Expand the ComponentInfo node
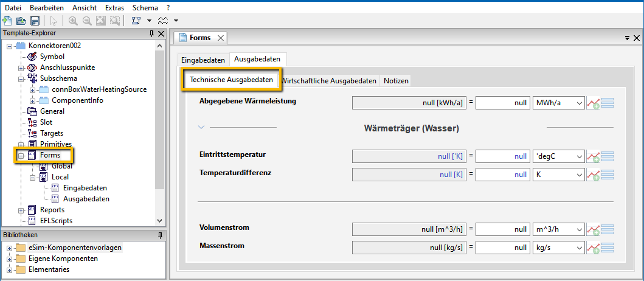644x281 pixels. 32,100
